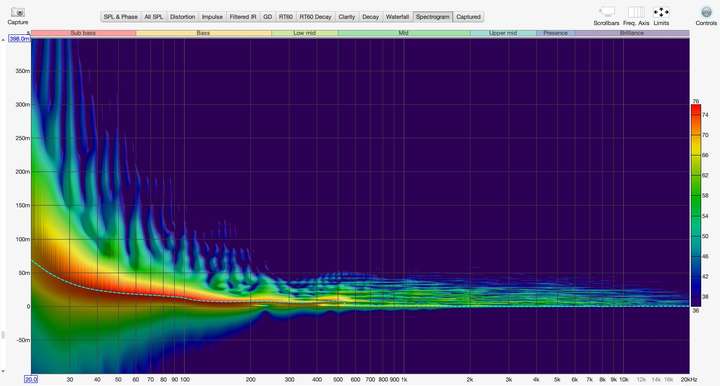720x386 pixels.
Task: Switch to the RT60 Decay tab
Action: point(315,17)
